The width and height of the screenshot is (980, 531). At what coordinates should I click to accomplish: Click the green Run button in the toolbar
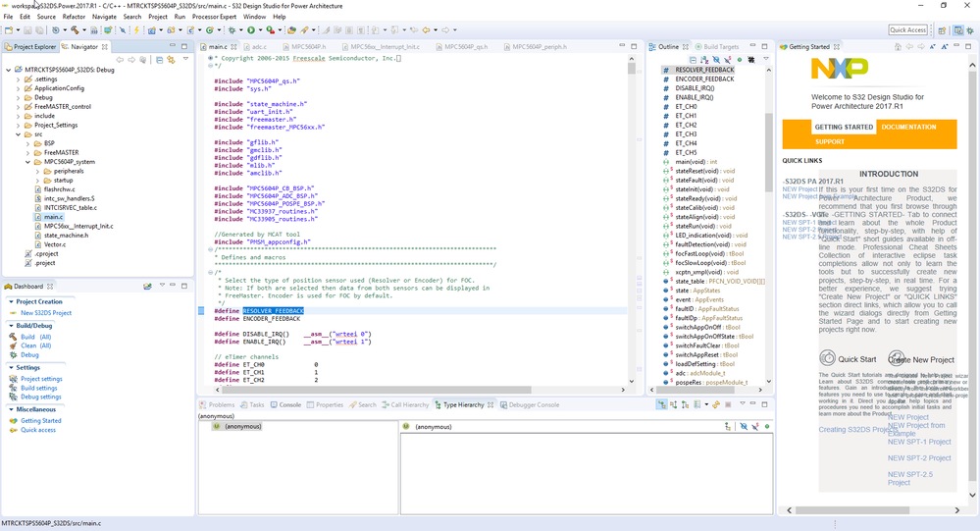coord(250,29)
